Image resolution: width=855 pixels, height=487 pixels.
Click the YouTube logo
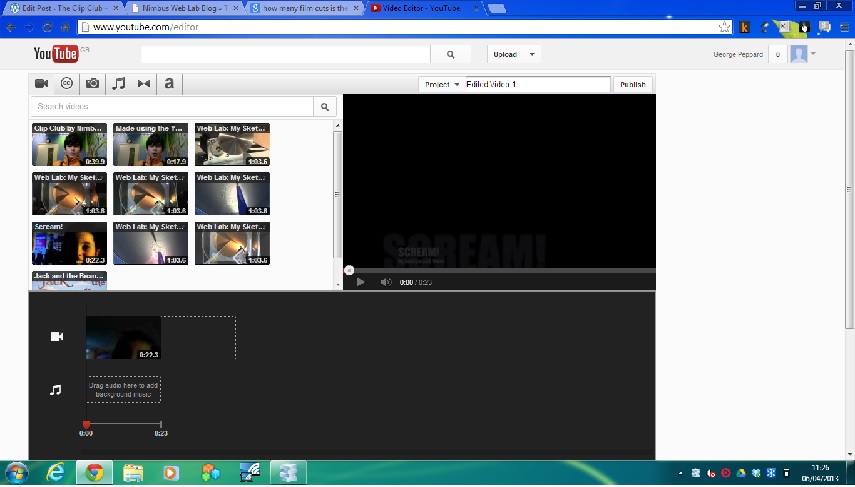coord(56,54)
